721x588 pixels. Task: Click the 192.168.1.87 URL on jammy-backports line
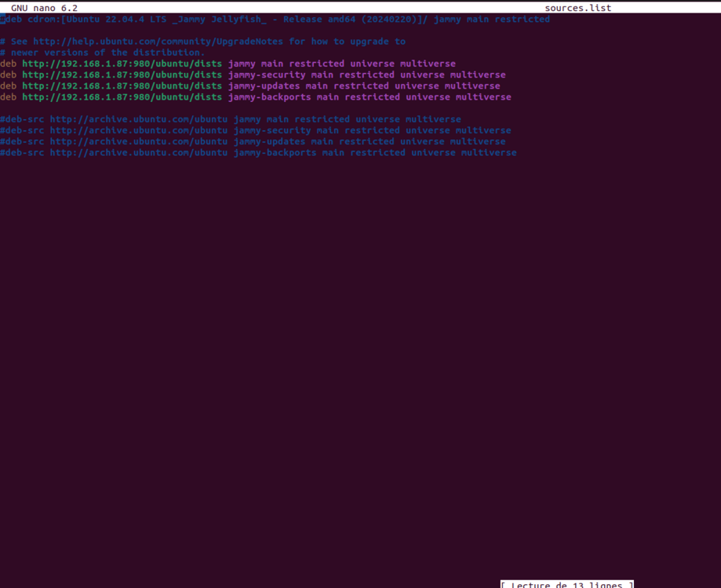(122, 97)
